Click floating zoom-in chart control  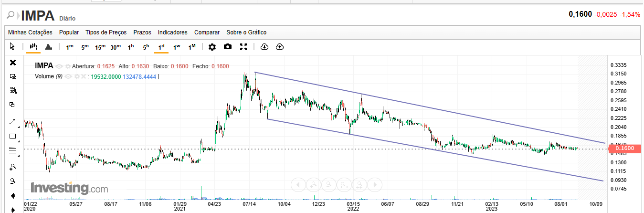tap(314, 184)
